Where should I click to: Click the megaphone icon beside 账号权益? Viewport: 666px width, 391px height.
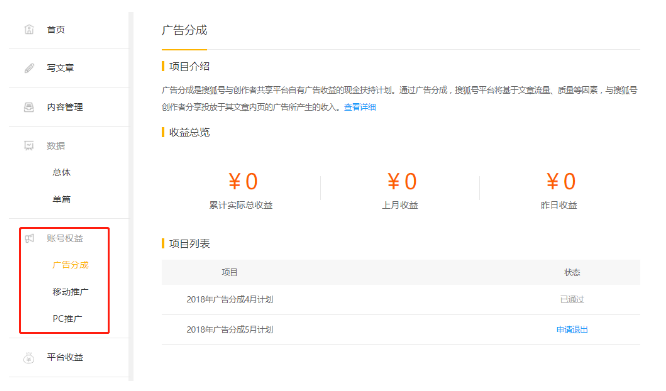tap(29, 238)
